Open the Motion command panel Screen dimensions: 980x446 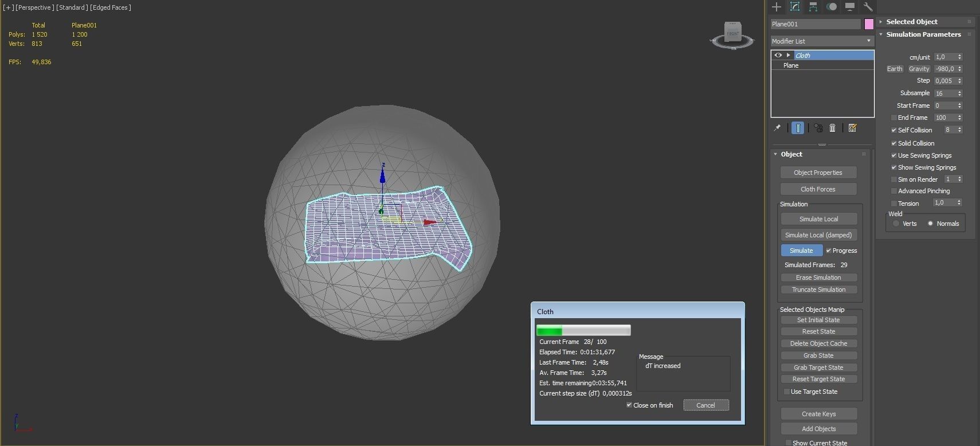pyautogui.click(x=832, y=7)
